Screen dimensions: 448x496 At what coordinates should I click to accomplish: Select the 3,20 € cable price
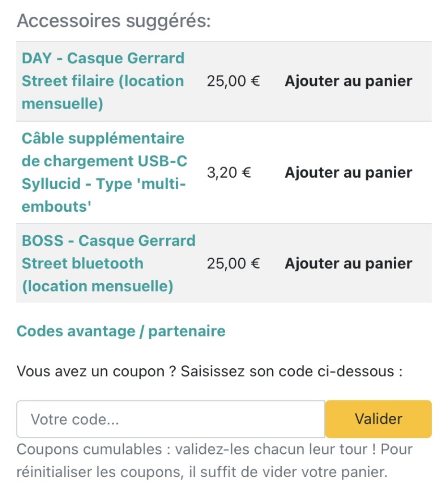click(229, 172)
